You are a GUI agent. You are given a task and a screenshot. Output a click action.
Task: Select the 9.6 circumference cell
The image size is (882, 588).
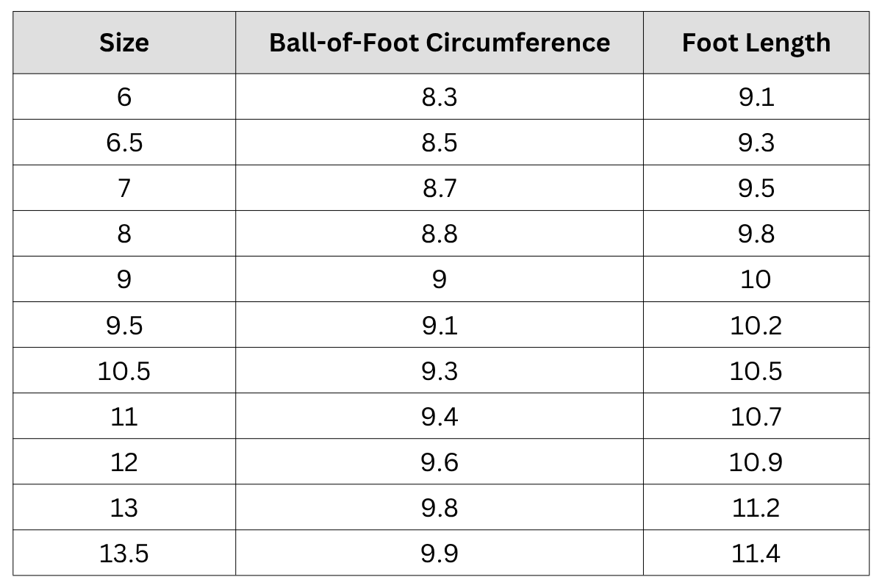coord(439,462)
